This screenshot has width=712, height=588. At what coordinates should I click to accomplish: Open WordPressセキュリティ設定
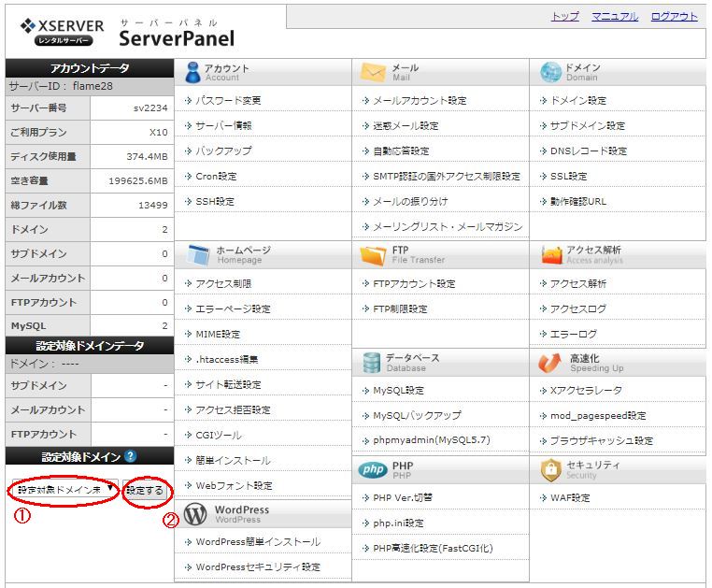tap(258, 566)
